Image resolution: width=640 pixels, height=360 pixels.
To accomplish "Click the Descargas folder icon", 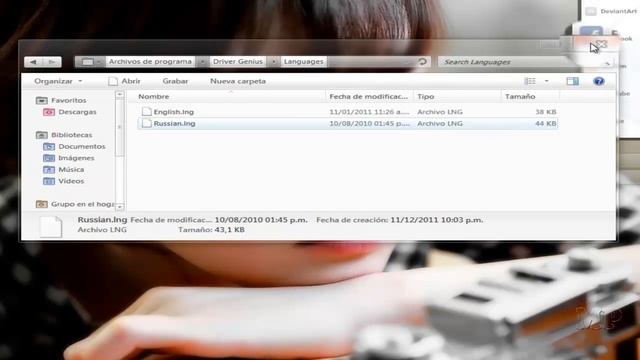I will click(49, 112).
